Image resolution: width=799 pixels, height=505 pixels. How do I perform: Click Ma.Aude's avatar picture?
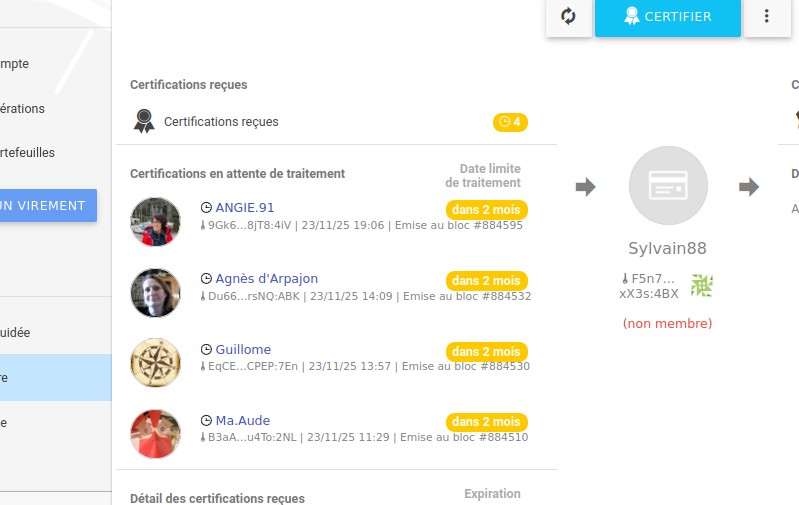click(x=155, y=433)
